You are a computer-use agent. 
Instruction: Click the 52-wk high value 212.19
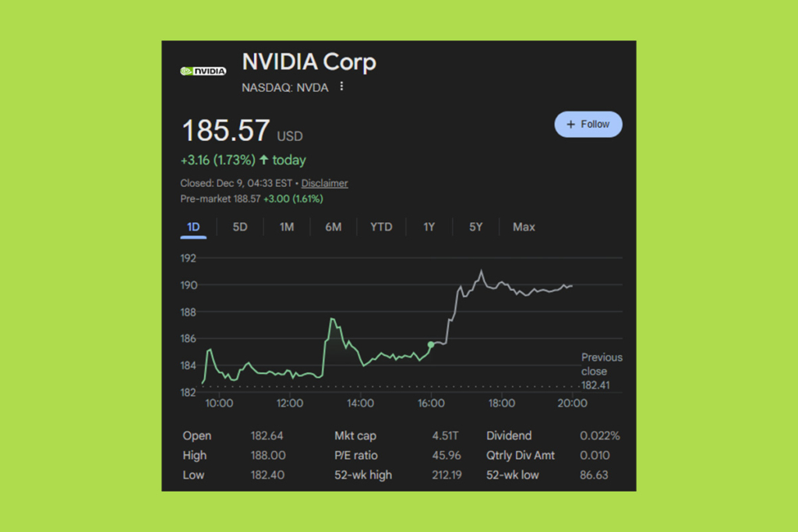click(x=446, y=474)
